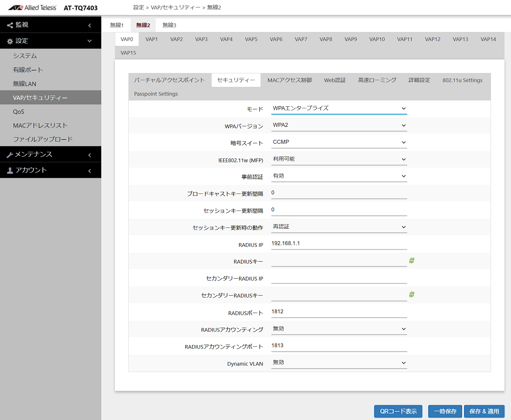
Task: Open the セッションキー更新時の動作 dropdown
Action: click(x=339, y=227)
